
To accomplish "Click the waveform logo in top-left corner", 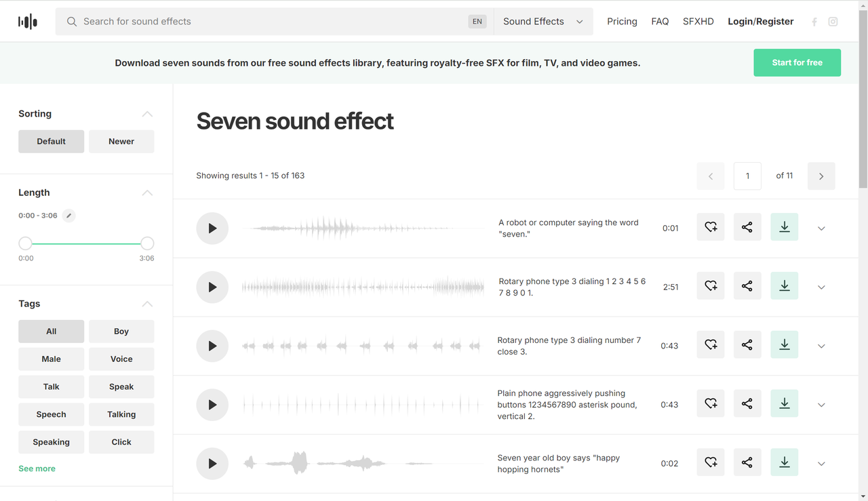I will tap(27, 21).
